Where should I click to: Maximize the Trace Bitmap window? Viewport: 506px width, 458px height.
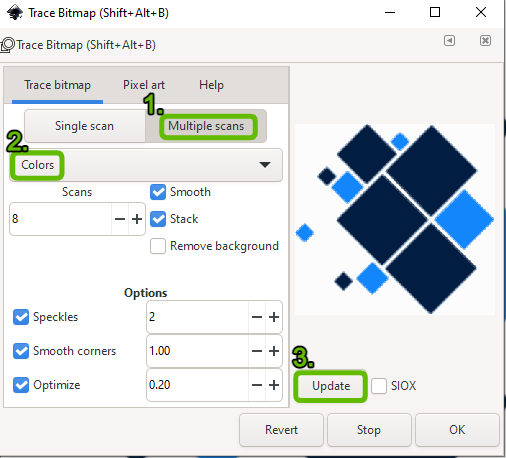(435, 13)
